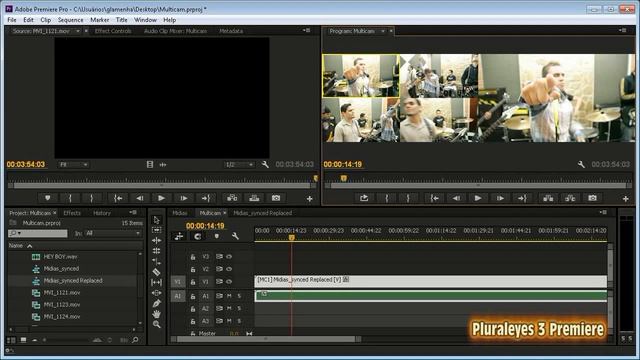The image size is (640, 360).
Task: Switch to the Effects tab
Action: pos(72,213)
